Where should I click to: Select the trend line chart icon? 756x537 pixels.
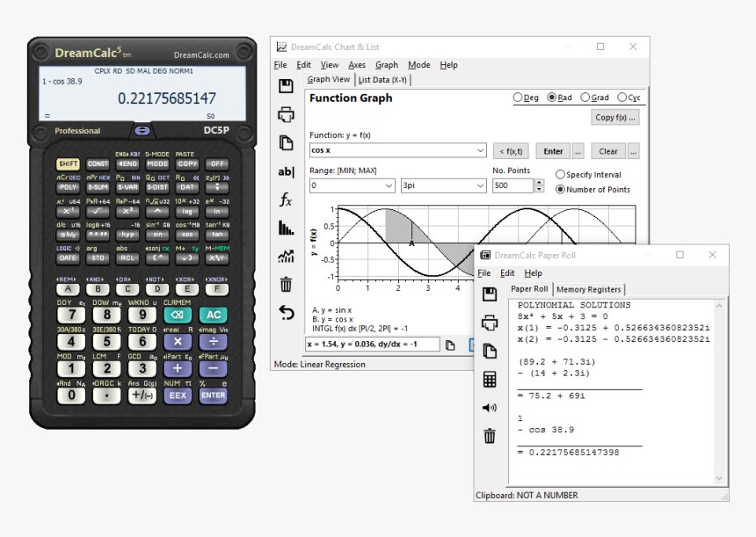point(286,256)
